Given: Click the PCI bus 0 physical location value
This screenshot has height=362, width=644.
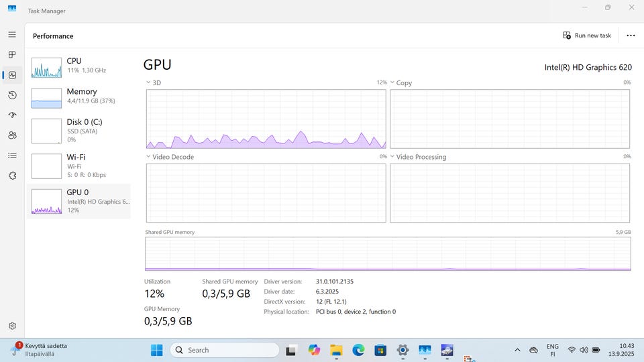Looking at the screenshot, I should click(356, 312).
